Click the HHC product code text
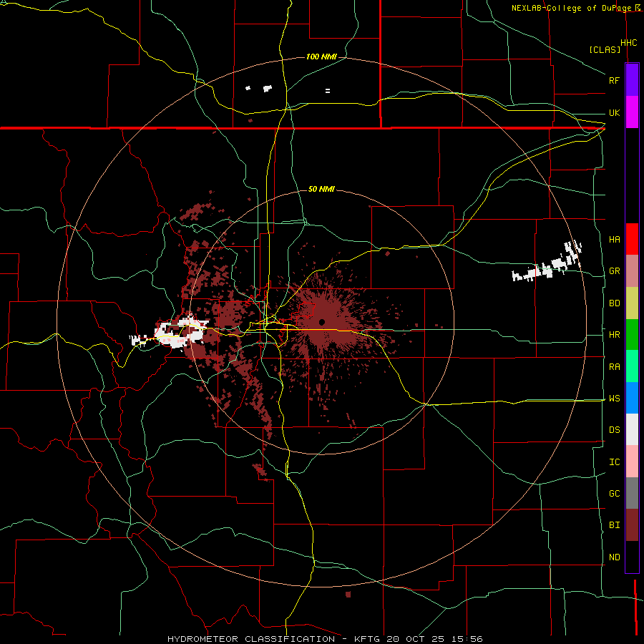This screenshot has height=644, width=644. click(628, 43)
